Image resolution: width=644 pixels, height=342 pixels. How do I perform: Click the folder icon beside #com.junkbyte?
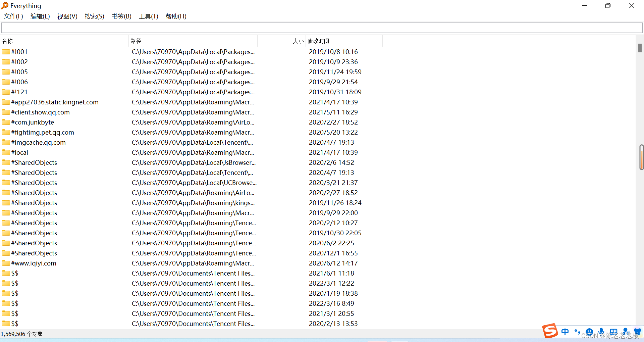click(6, 122)
